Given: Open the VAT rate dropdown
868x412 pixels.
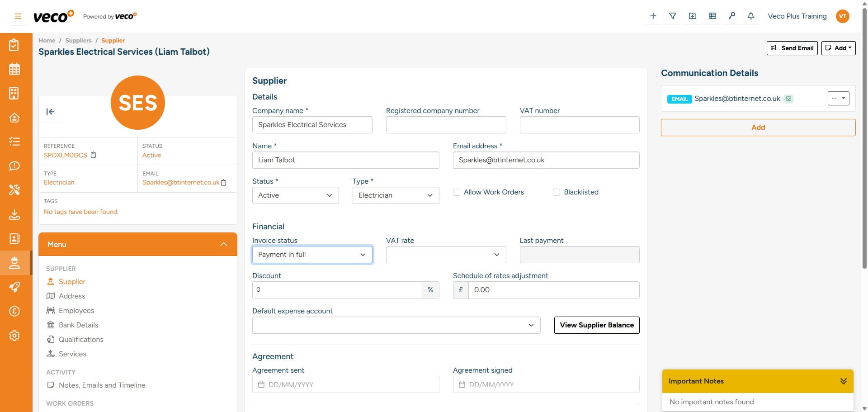Looking at the screenshot, I should coord(446,254).
